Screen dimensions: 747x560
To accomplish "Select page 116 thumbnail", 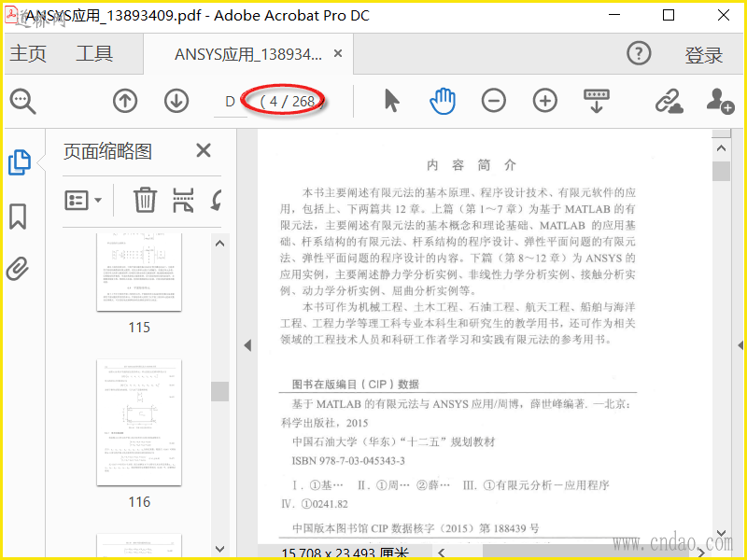I will [139, 423].
